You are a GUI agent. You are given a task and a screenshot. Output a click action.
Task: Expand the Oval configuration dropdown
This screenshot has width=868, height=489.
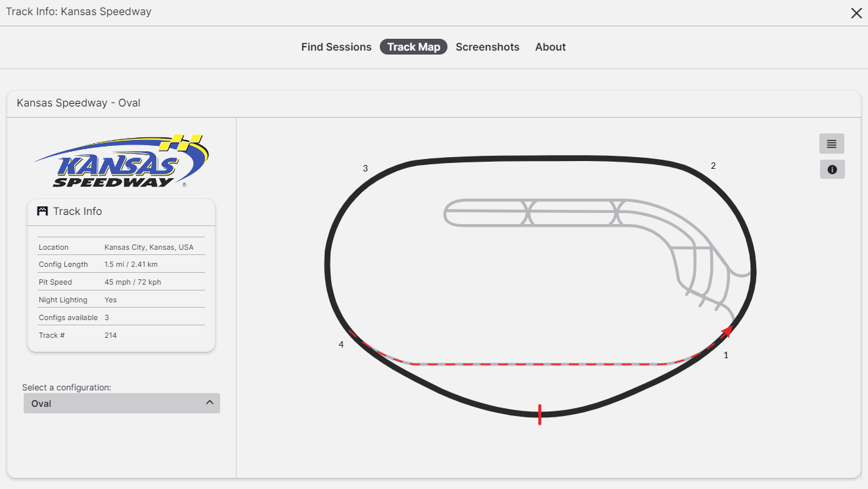122,404
